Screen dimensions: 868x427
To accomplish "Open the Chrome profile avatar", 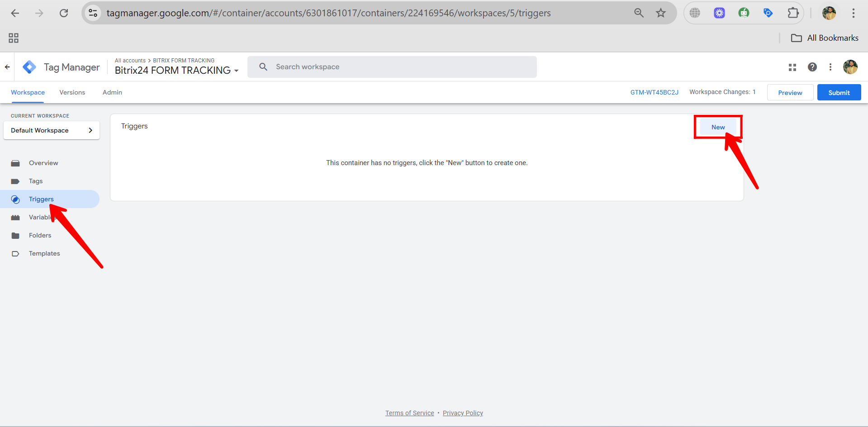I will tap(829, 13).
